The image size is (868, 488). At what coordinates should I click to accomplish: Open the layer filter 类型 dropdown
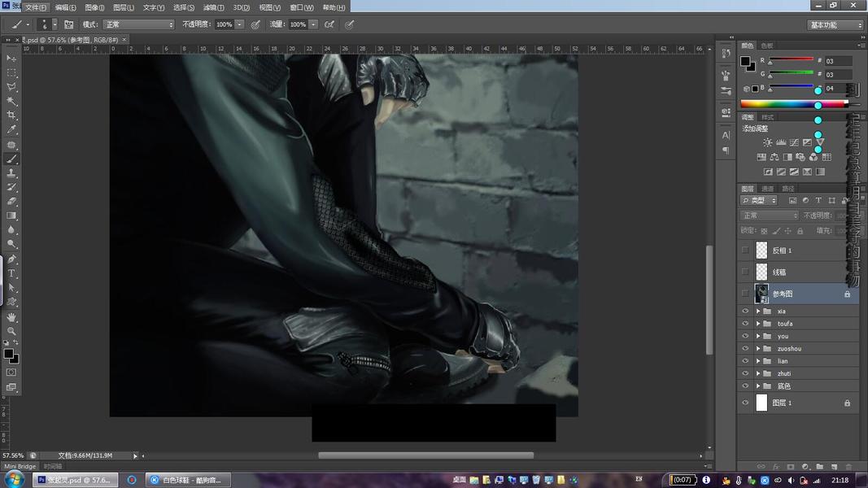click(759, 200)
